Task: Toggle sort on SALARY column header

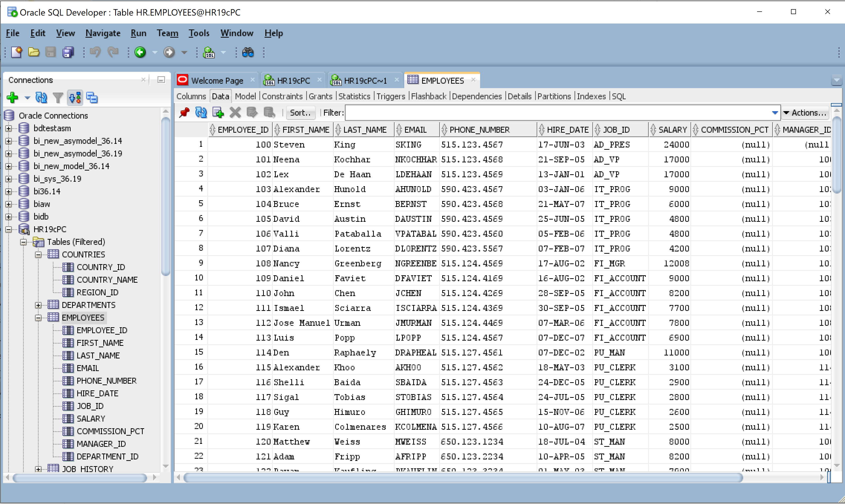Action: point(669,130)
